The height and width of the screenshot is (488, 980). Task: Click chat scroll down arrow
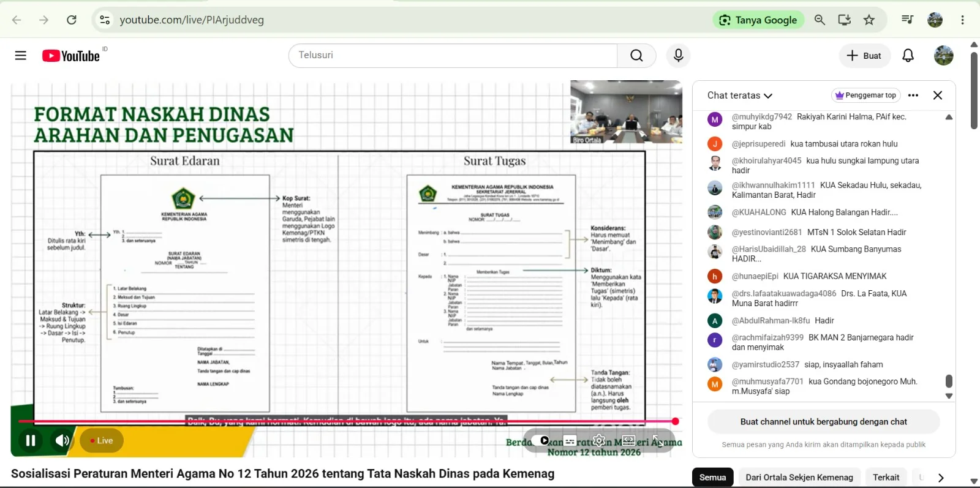click(x=949, y=396)
